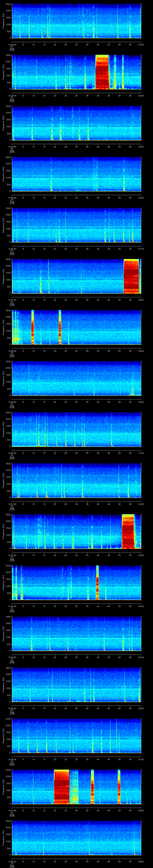Click the 29:00 end label
153x868 pixels.
coord(141,351)
